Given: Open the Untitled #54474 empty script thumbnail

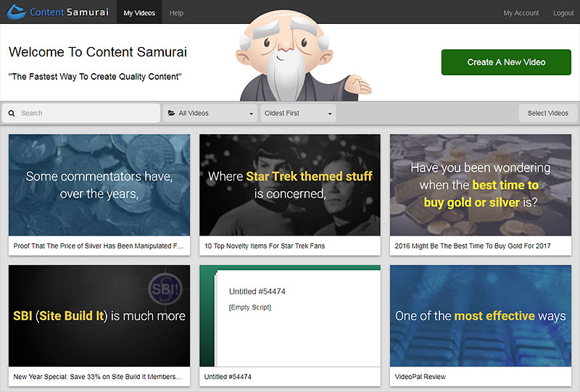Looking at the screenshot, I should point(289,316).
